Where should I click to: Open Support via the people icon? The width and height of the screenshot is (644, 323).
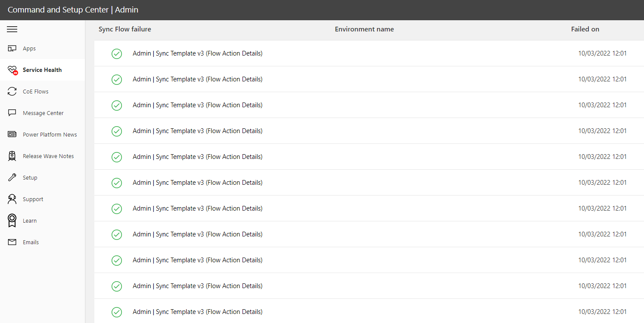coord(12,199)
